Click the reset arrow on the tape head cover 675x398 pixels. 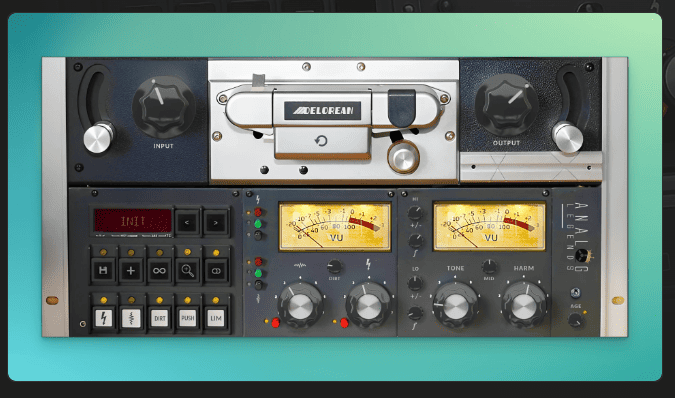pyautogui.click(x=321, y=141)
